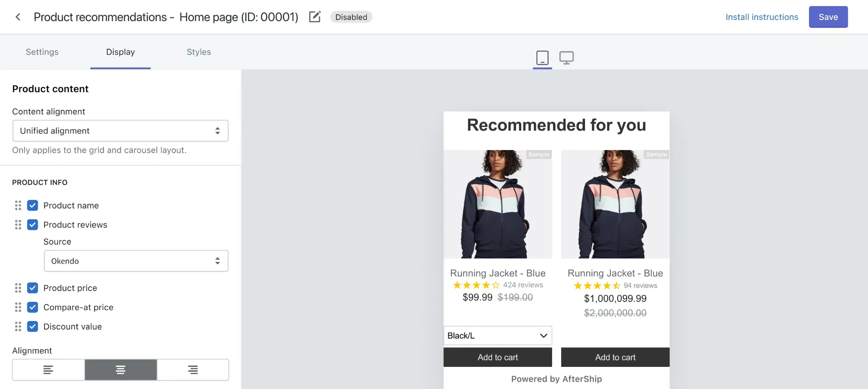The width and height of the screenshot is (868, 389).
Task: Select left alignment for product info
Action: (48, 370)
